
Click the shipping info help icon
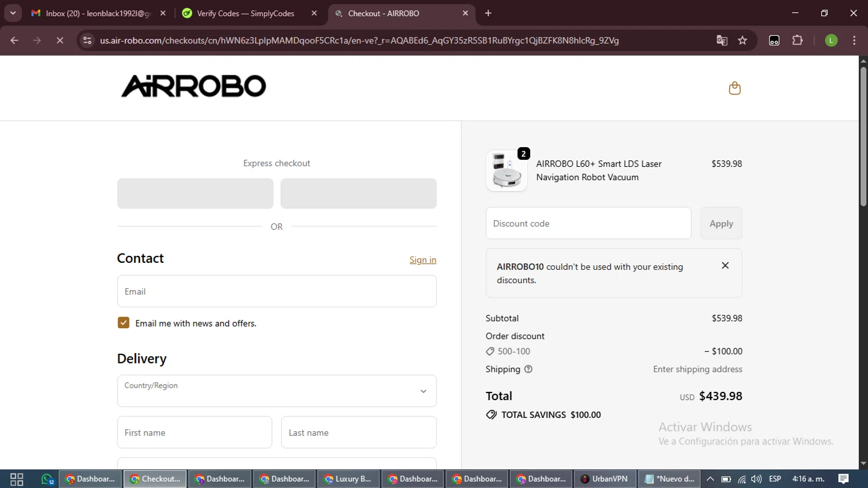[528, 369]
